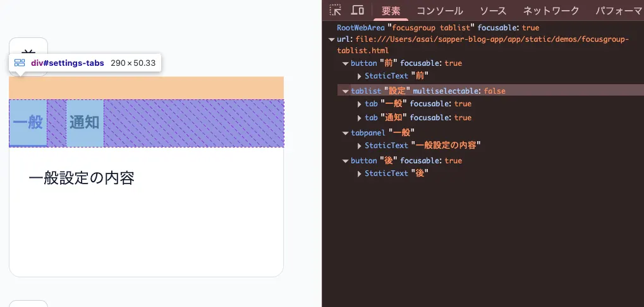Expand StaticText "前" node
The height and width of the screenshot is (307, 644).
coord(360,76)
